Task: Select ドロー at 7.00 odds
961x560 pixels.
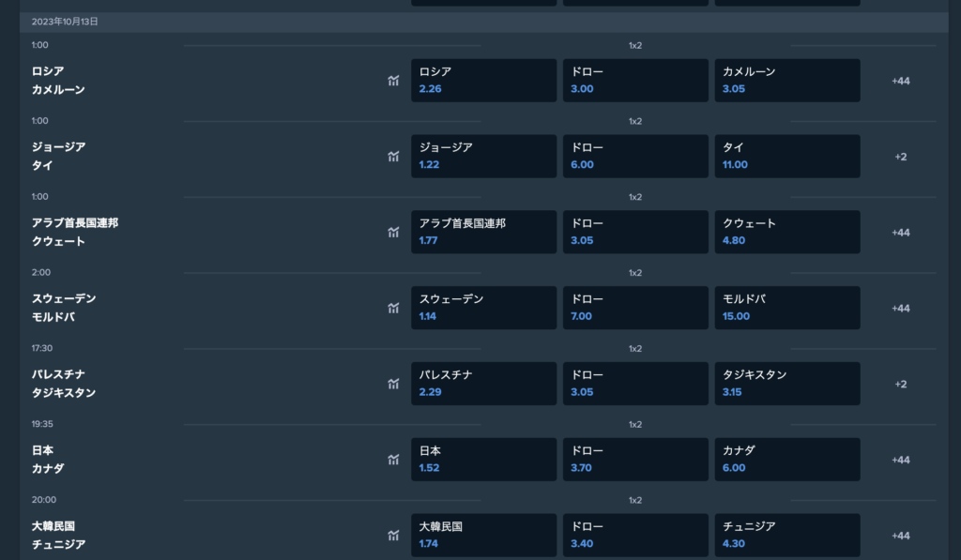Action: [635, 308]
